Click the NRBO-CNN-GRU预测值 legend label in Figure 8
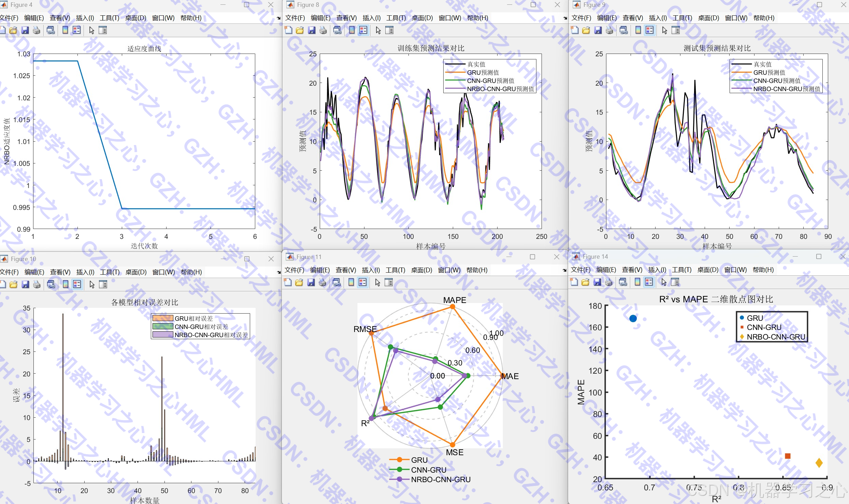The image size is (849, 504). (x=500, y=89)
